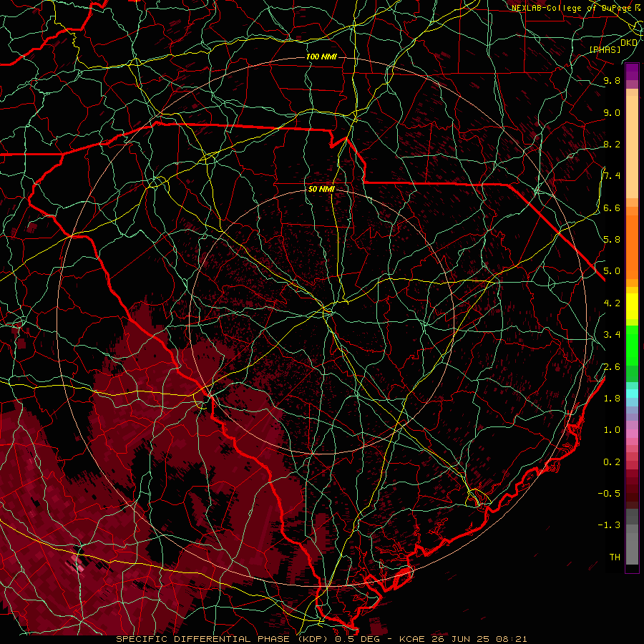This screenshot has width=644, height=644.
Task: Click the 1.0 value on the scale
Action: tap(612, 430)
